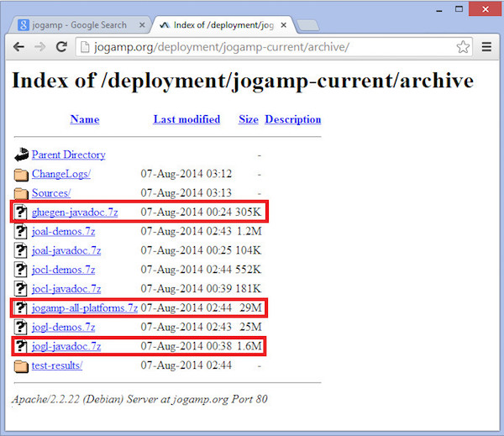Click the jogamp favicon on the active tab
This screenshot has height=436, width=504.
[x=165, y=25]
